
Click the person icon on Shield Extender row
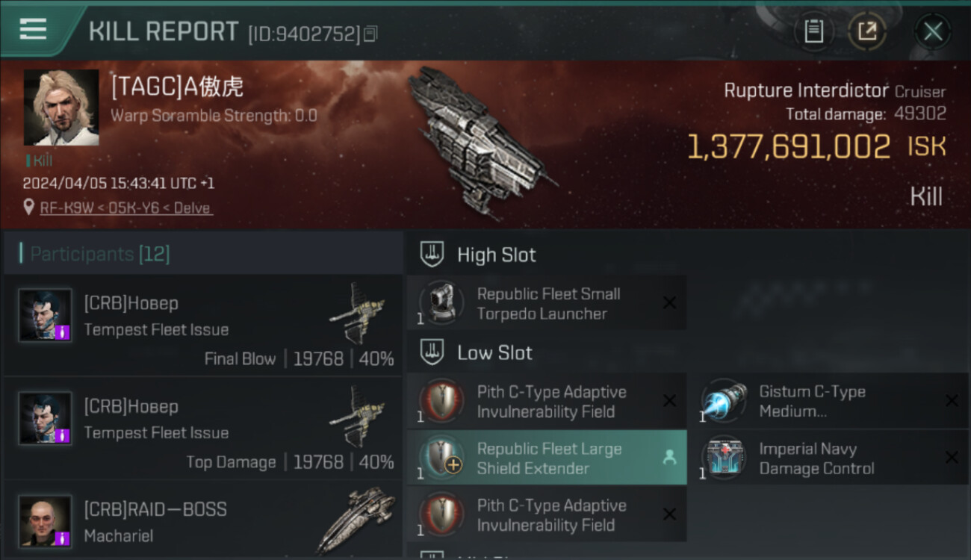tap(669, 458)
